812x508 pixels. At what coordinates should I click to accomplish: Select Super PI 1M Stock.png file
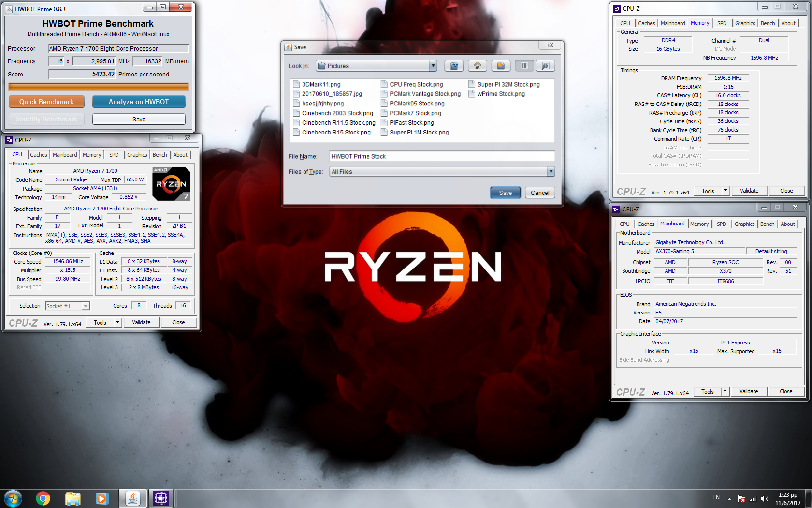pyautogui.click(x=415, y=133)
